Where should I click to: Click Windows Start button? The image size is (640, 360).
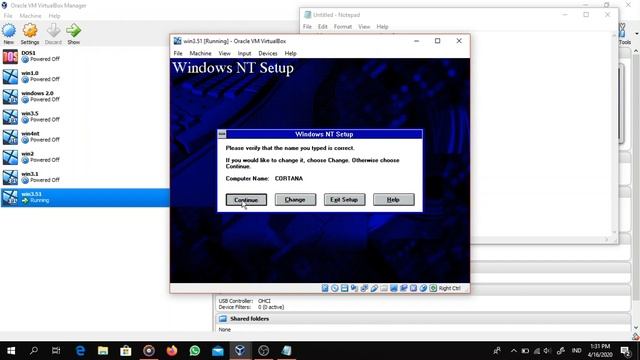(11, 351)
